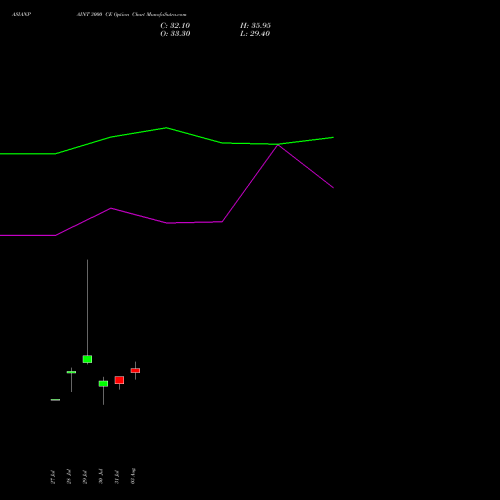The height and width of the screenshot is (500, 500).
Task: Click the purple indicator line's peak
Action: [278, 145]
